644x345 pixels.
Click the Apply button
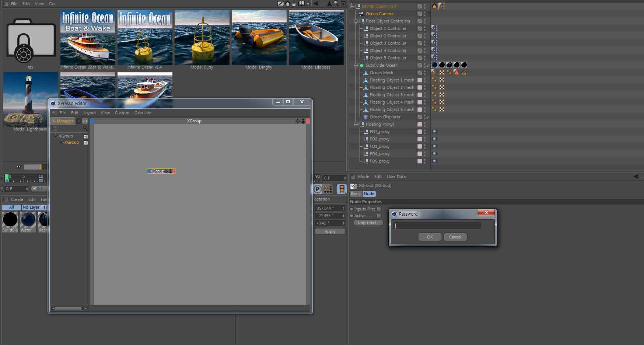pos(330,231)
